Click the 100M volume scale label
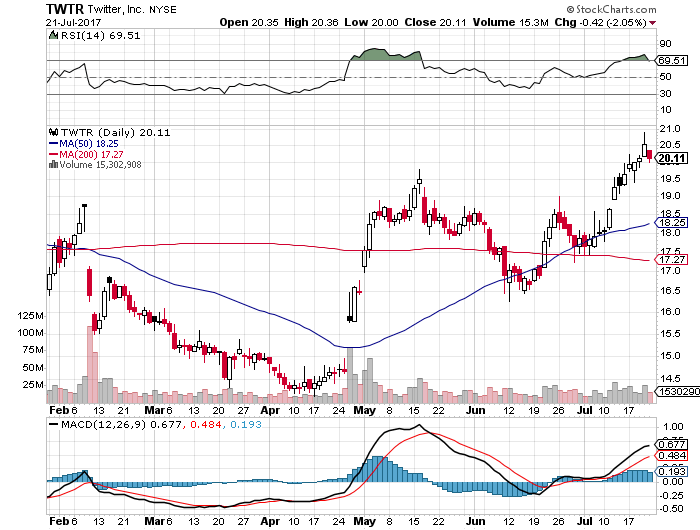 [x=30, y=333]
